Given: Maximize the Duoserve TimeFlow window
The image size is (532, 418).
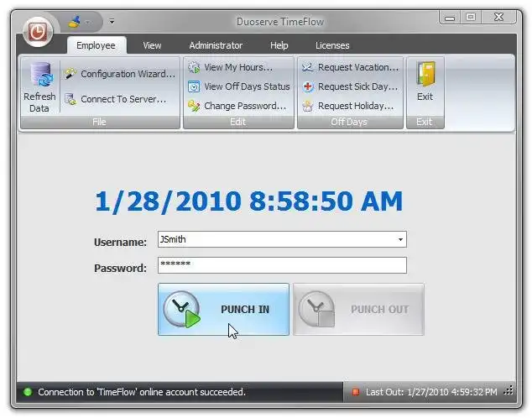Looking at the screenshot, I should point(471,18).
